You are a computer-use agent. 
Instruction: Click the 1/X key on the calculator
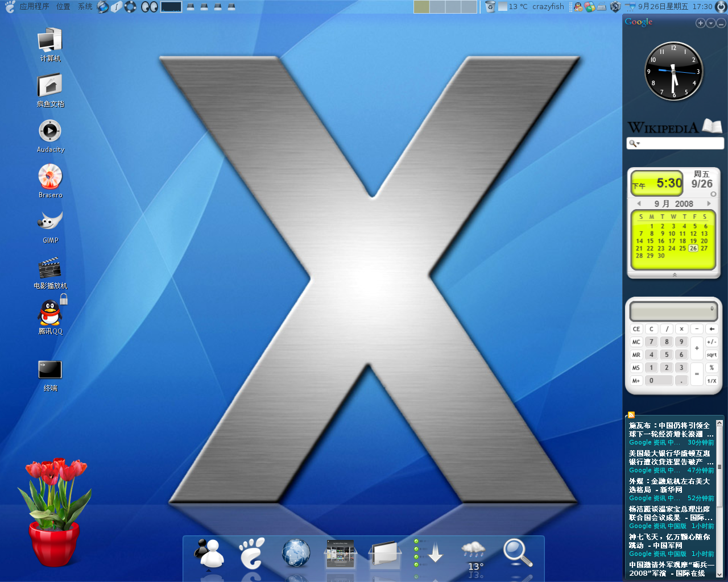click(x=712, y=381)
